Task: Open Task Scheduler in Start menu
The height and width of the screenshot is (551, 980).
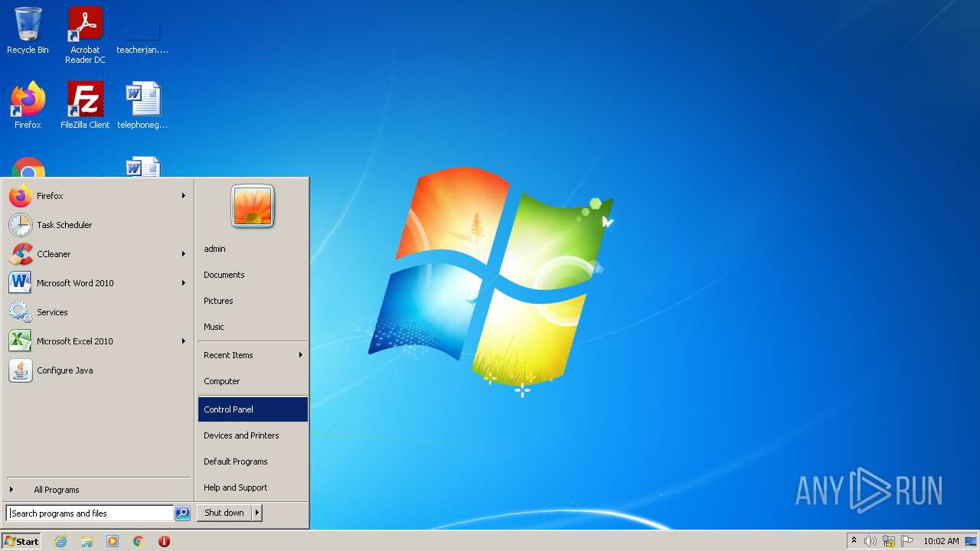Action: tap(97, 225)
